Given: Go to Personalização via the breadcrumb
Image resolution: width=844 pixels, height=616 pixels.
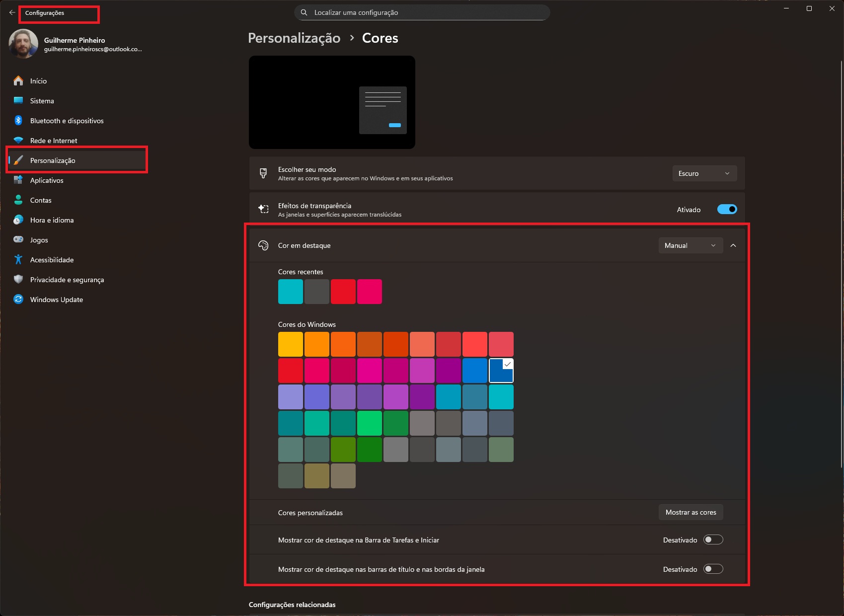Looking at the screenshot, I should (294, 38).
